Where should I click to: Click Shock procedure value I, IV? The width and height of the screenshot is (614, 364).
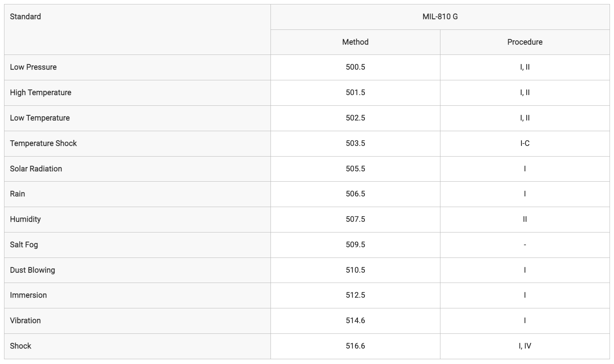point(525,346)
